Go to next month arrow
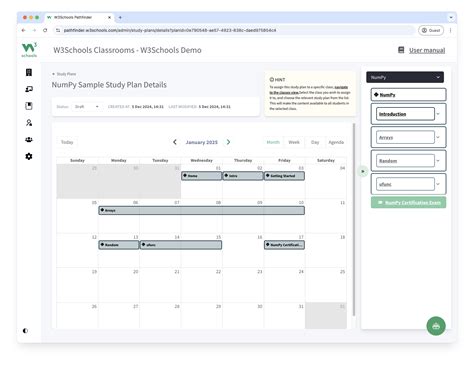 point(228,142)
